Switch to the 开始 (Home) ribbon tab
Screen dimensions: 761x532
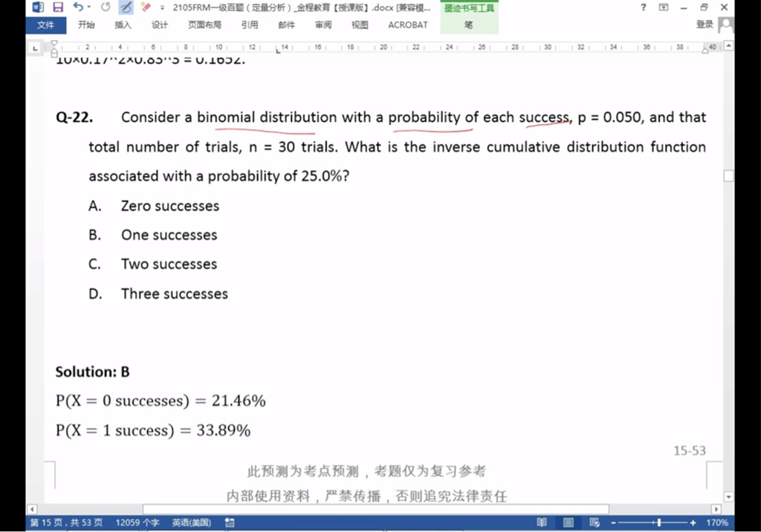pyautogui.click(x=86, y=25)
